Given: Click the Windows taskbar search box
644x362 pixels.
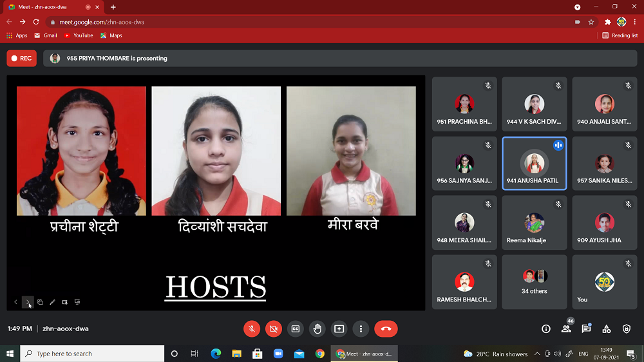Looking at the screenshot, I should pyautogui.click(x=92, y=354).
